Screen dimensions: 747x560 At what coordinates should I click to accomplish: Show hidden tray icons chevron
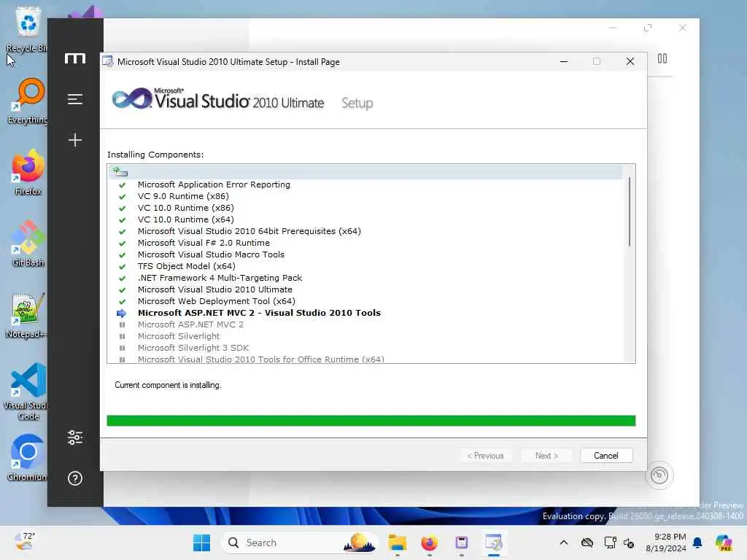564,542
